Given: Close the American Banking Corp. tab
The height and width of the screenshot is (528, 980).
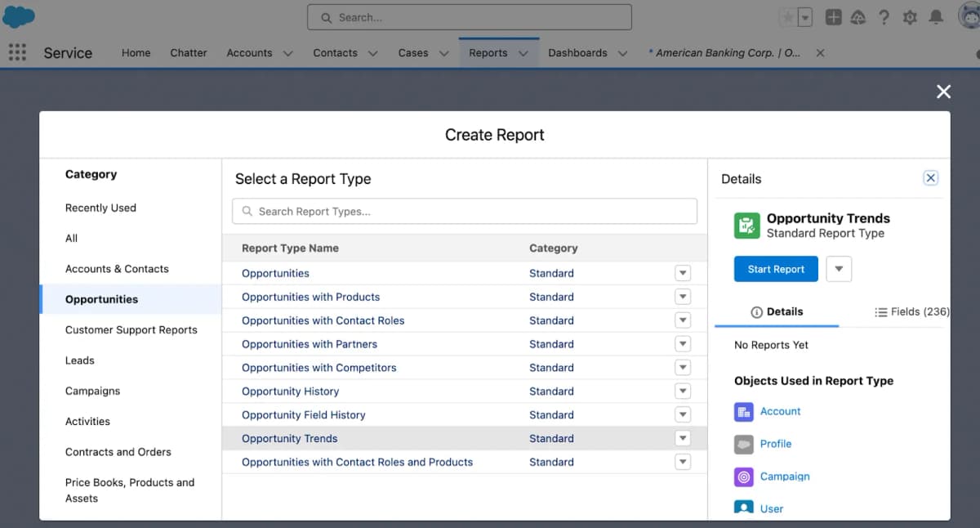Looking at the screenshot, I should tap(820, 52).
